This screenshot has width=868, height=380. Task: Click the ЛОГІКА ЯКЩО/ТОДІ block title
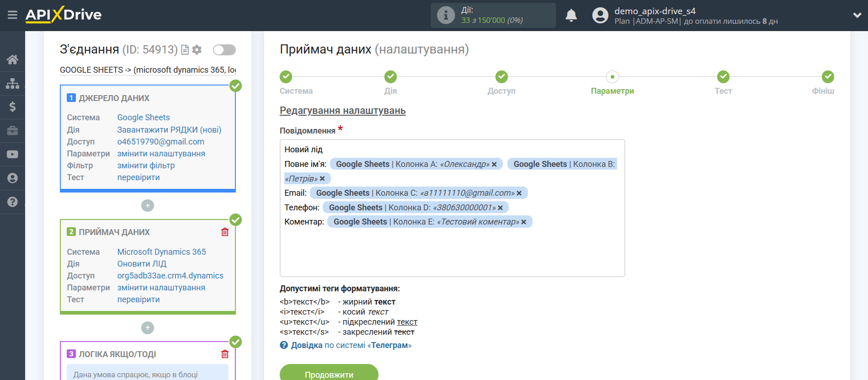(x=117, y=354)
